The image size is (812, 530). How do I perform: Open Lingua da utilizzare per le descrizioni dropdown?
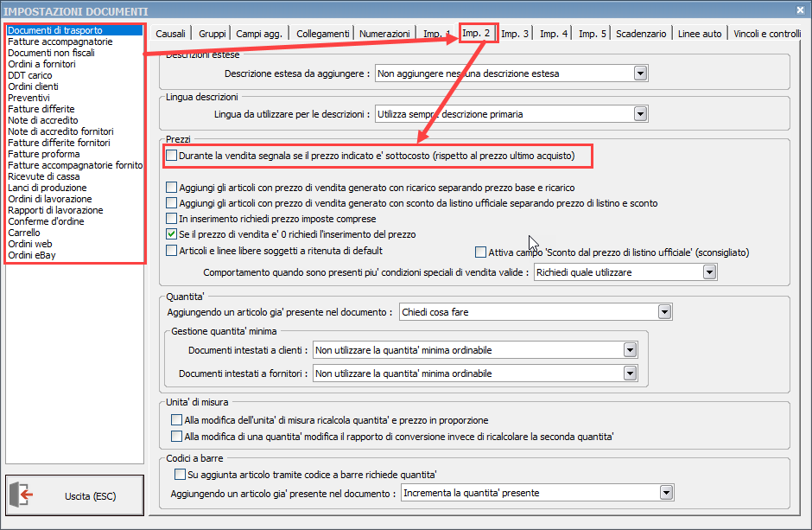pos(641,114)
